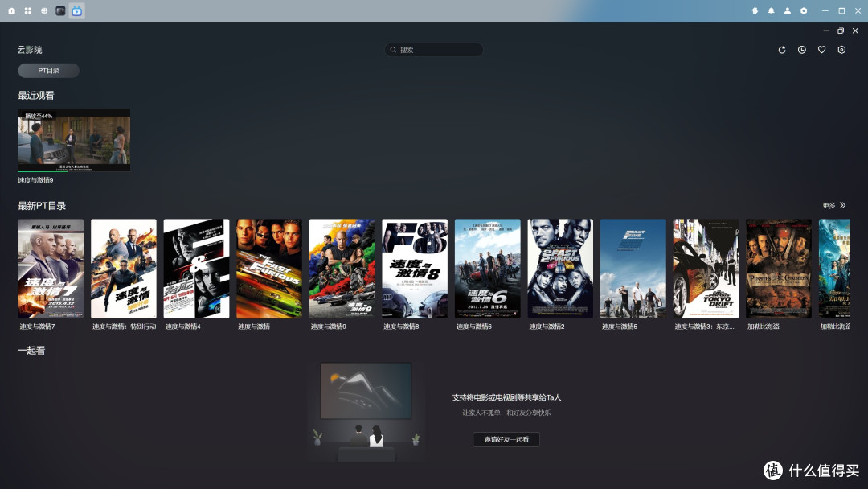Open the first 速度与激情 (The Fast and the Furious) poster
This screenshot has width=868, height=489.
coord(269,269)
